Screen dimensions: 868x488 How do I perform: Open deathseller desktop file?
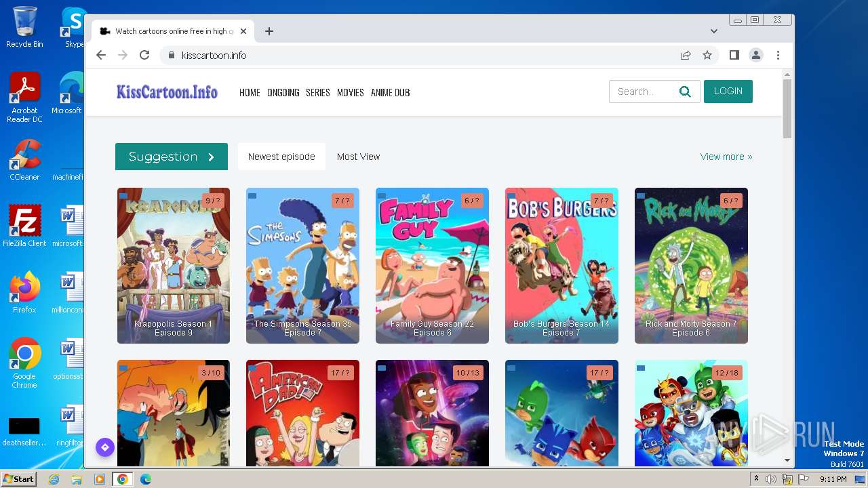point(24,431)
